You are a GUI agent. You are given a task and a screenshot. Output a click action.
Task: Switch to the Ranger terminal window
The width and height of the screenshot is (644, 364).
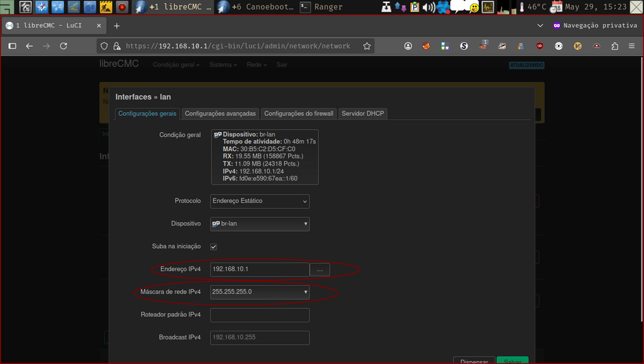click(x=321, y=7)
